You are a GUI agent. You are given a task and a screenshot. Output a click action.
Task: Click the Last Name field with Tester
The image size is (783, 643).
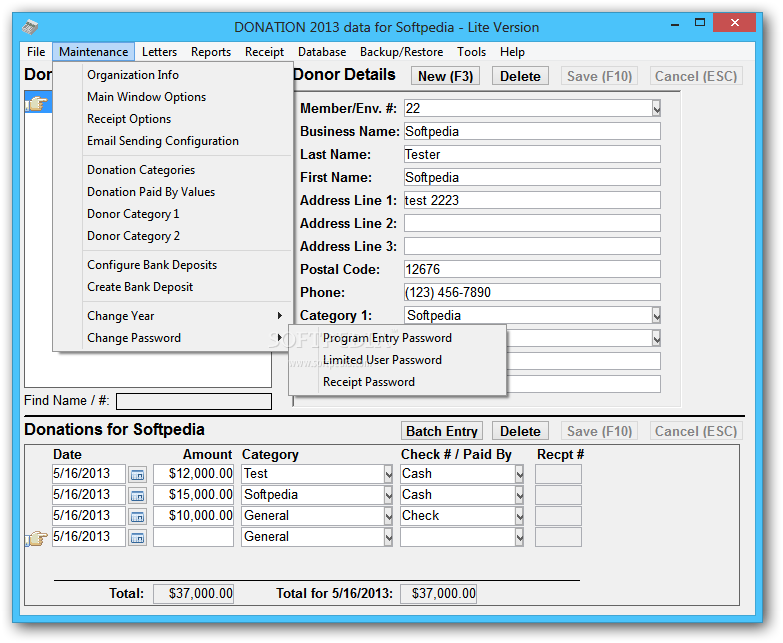pos(532,154)
